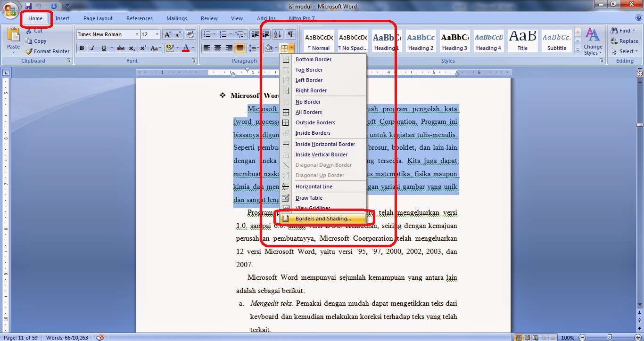Click Change Styles in the Styles group

pos(593,41)
